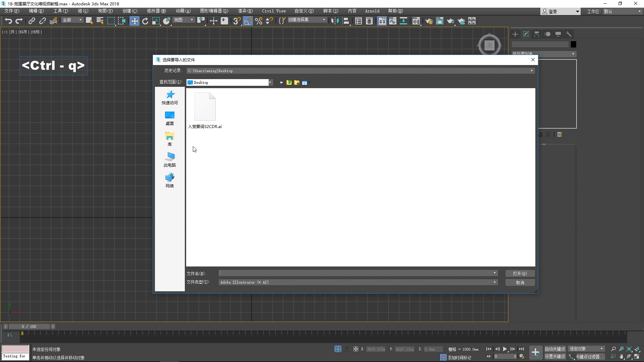The width and height of the screenshot is (644, 362).
Task: Open the Desktop look-in dropdown
Action: (x=270, y=82)
